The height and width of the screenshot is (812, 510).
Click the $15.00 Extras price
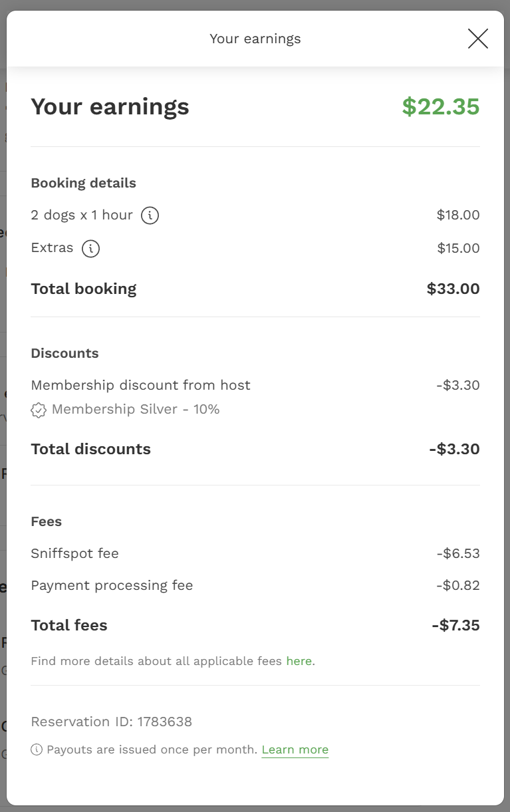click(458, 248)
